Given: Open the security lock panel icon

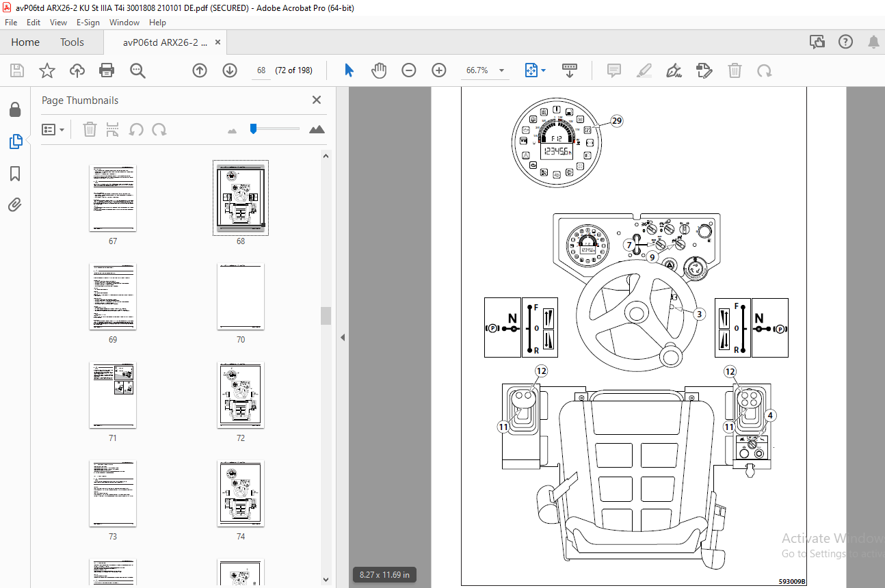Looking at the screenshot, I should (x=15, y=109).
